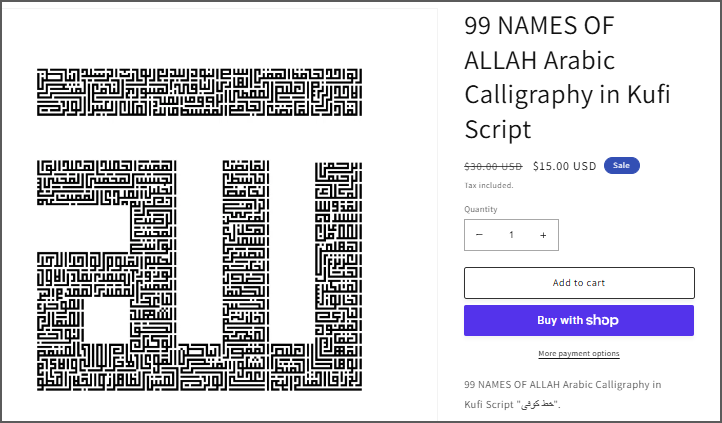Increase quantity with the plus icon
Viewport: 722px width, 423px height.
(543, 235)
